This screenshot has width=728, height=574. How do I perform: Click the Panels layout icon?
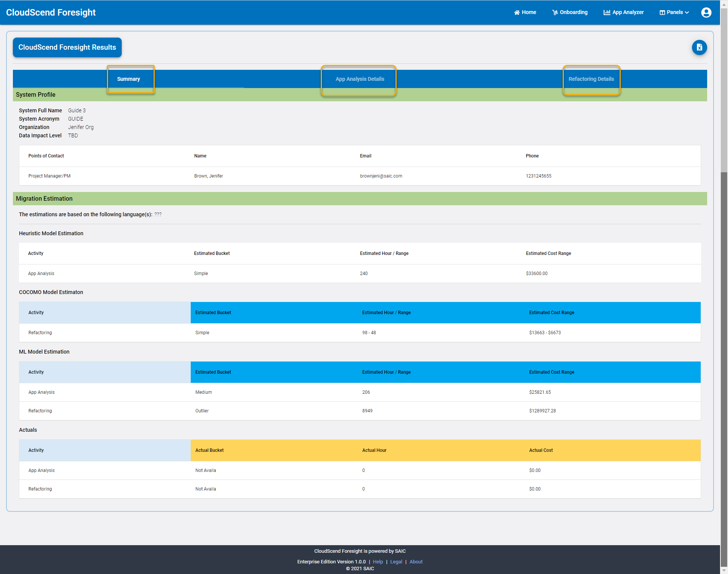click(662, 13)
